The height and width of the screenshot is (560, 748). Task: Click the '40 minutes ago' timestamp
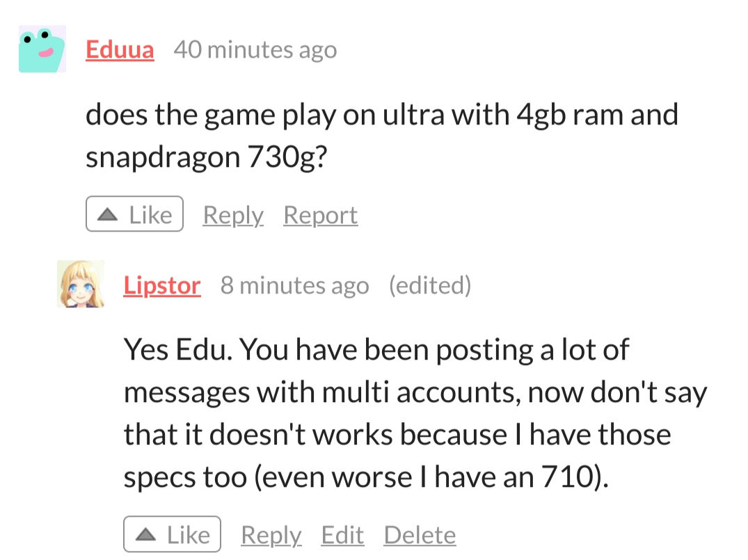point(255,49)
